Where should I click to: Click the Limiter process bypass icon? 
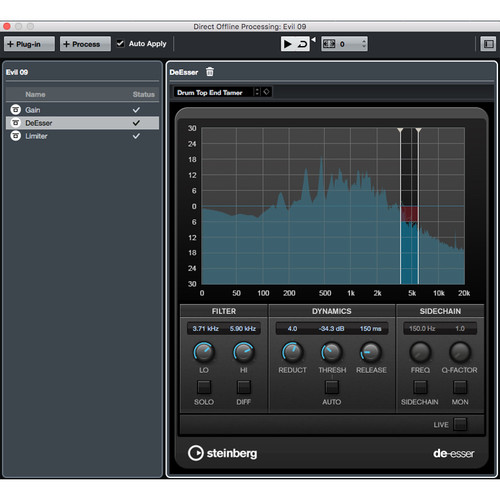[15, 136]
